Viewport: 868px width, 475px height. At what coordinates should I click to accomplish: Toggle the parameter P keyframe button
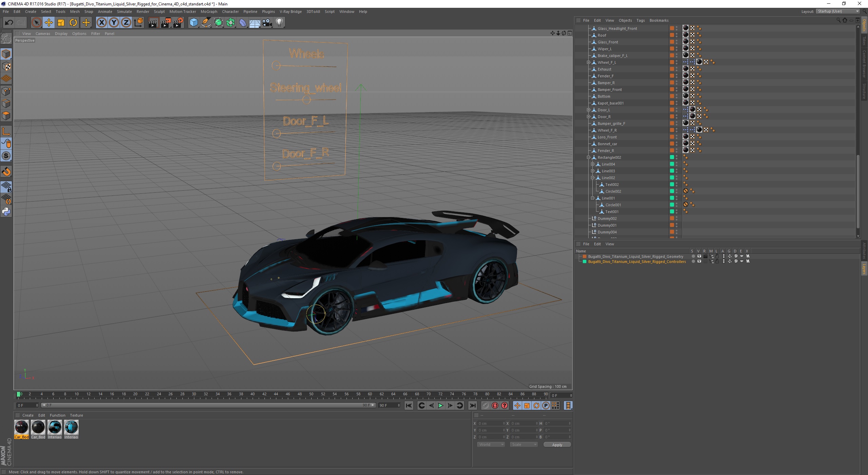(x=546, y=405)
